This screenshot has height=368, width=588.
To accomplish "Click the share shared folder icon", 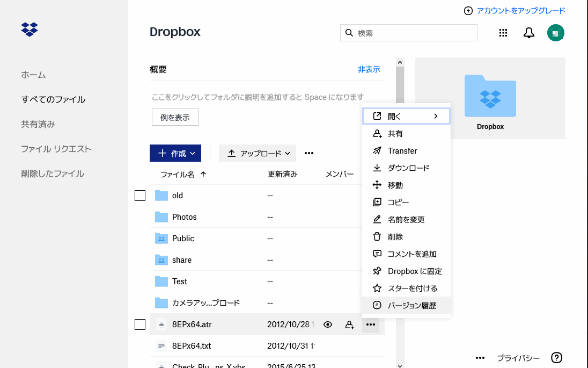I will click(161, 260).
